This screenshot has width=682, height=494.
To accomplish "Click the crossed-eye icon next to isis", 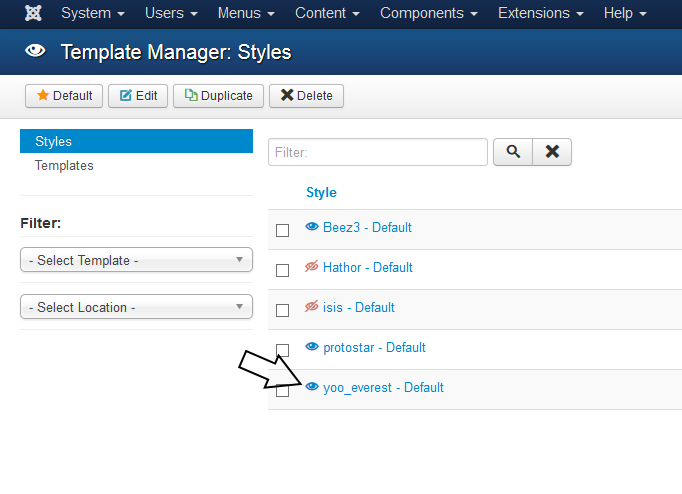I will click(x=312, y=307).
